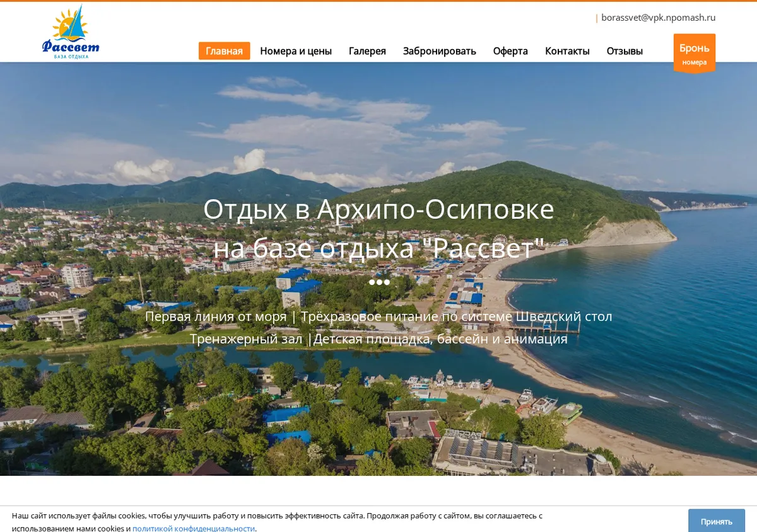The width and height of the screenshot is (757, 532).
Task: Open the Оферта page
Action: tap(510, 51)
